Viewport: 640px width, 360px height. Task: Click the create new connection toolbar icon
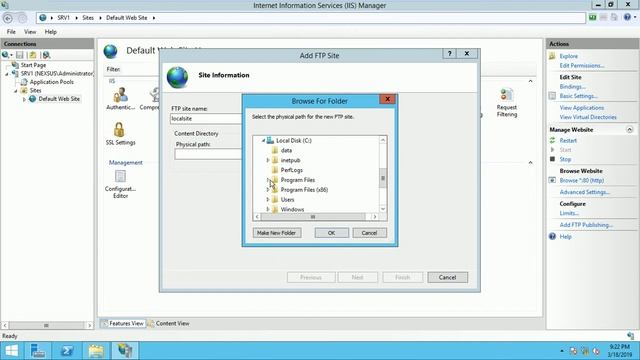coord(6,55)
